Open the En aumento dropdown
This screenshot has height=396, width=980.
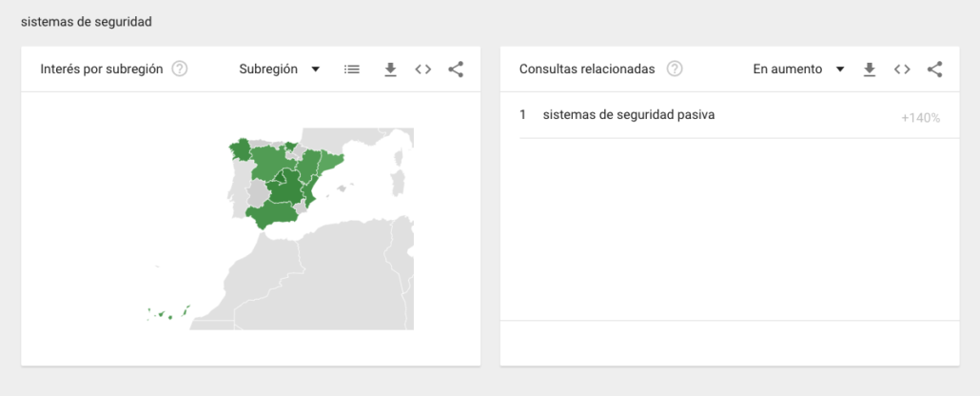[797, 69]
